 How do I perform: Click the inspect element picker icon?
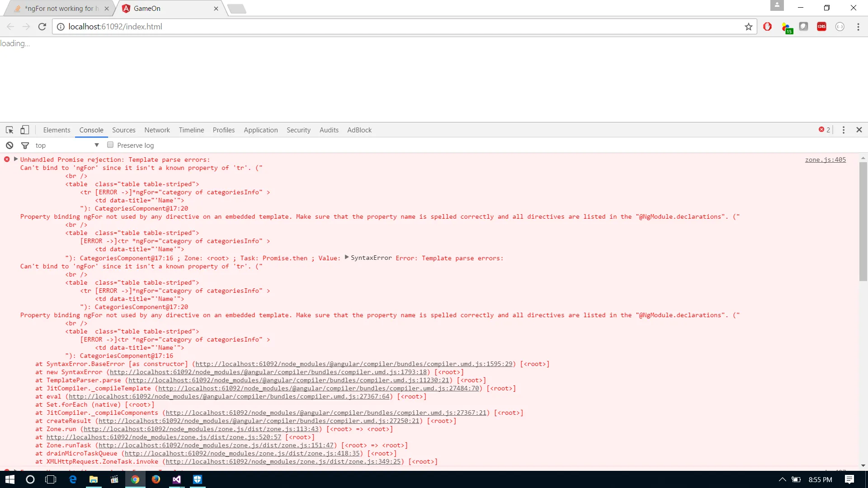[9, 130]
